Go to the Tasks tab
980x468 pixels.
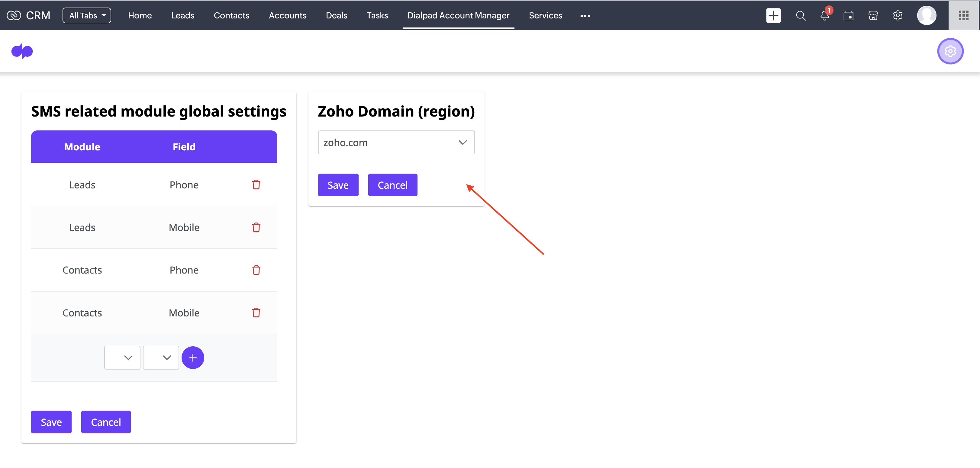point(377,16)
